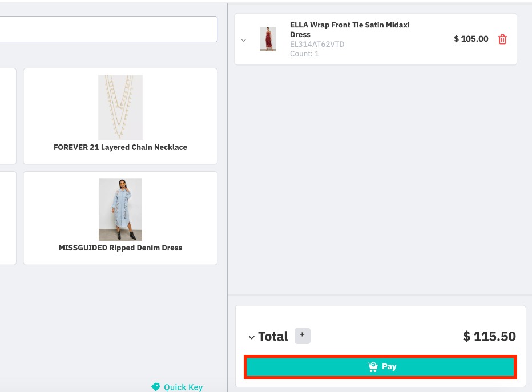Add the layered chain necklace via its image
Image resolution: width=532 pixels, height=392 pixels.
point(120,107)
